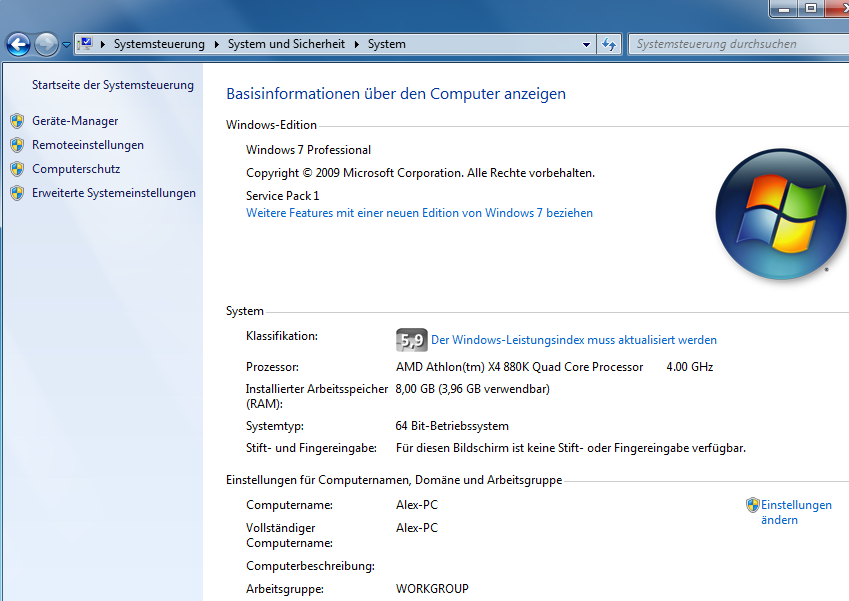Open Geräte-Manager link
Screen dimensions: 849x601
75,121
